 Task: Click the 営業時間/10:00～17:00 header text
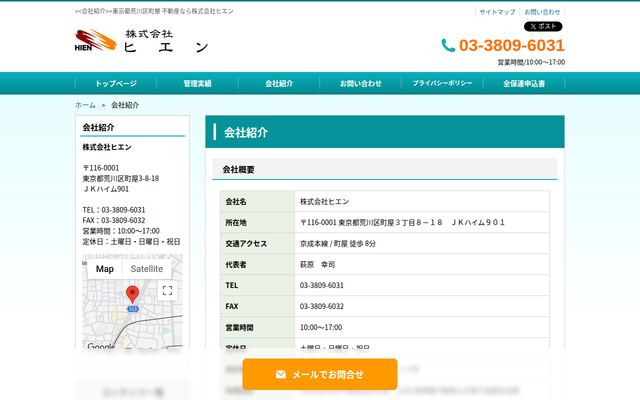tap(531, 62)
